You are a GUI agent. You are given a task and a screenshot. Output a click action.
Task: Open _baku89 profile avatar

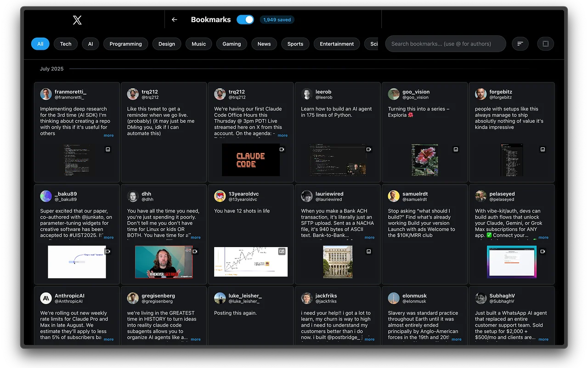[x=46, y=196]
